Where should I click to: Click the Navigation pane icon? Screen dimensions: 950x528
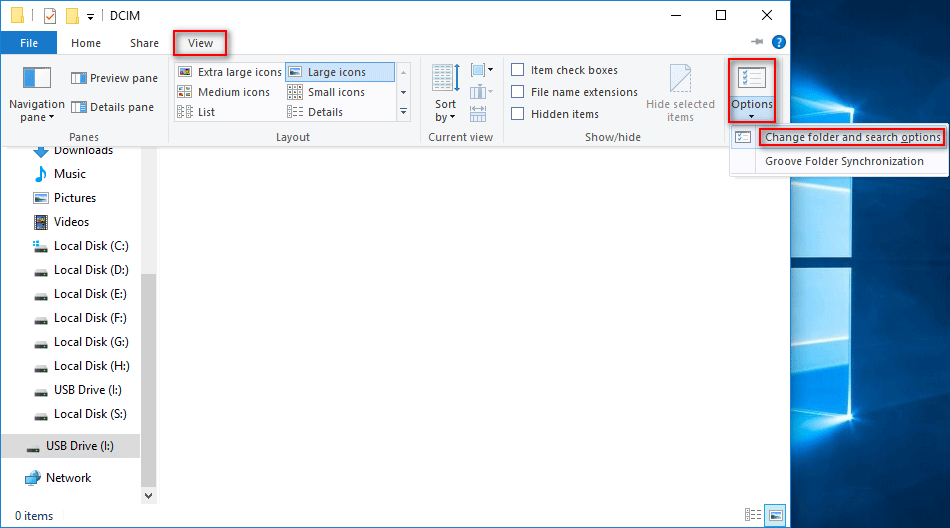click(37, 79)
